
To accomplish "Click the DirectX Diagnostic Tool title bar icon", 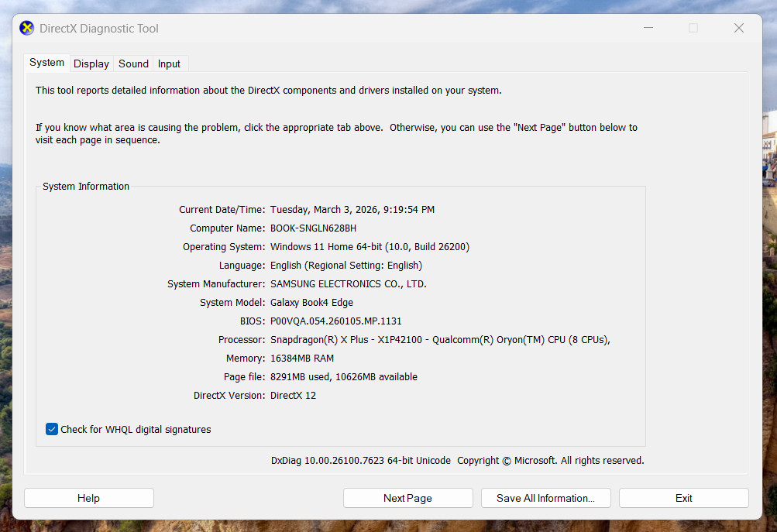I will click(27, 28).
